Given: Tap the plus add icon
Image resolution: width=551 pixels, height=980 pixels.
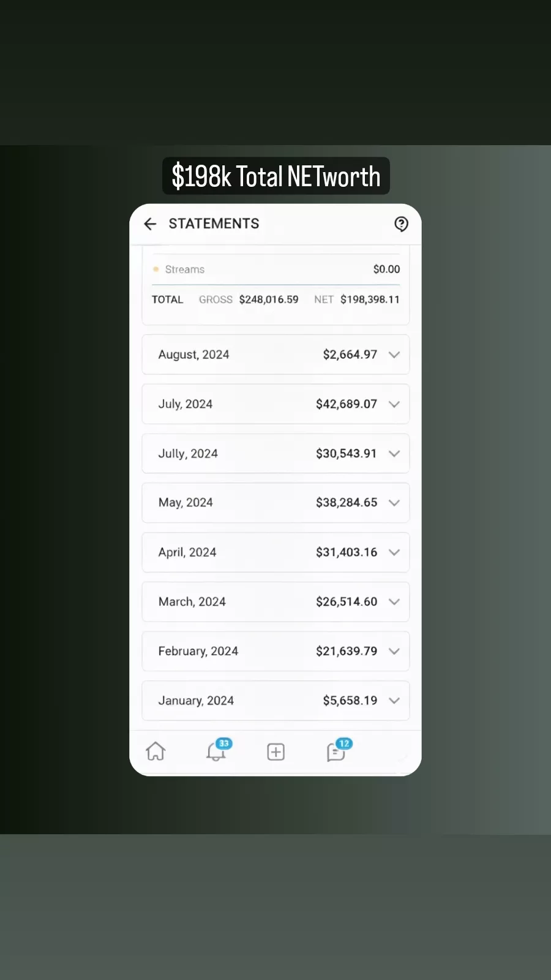Looking at the screenshot, I should pos(276,752).
